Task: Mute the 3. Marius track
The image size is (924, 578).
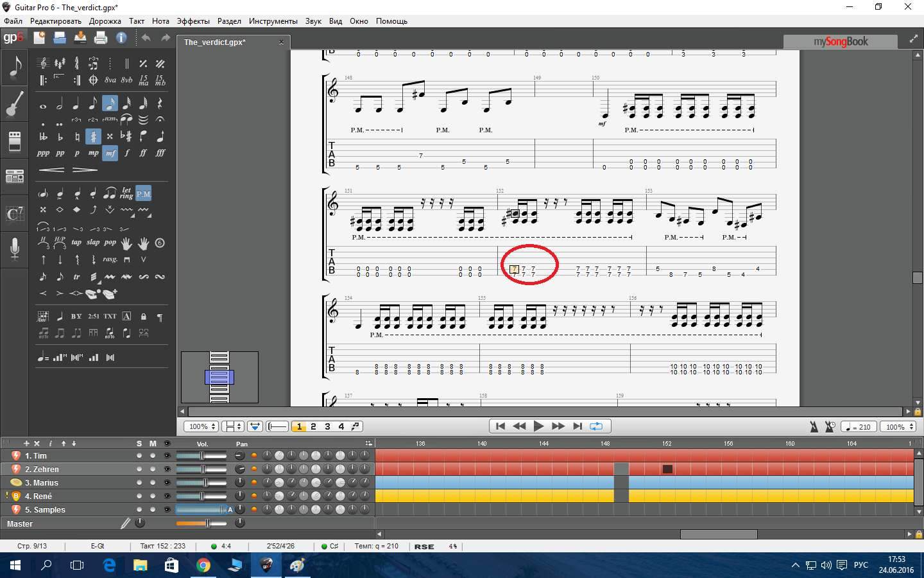Action: coord(153,483)
